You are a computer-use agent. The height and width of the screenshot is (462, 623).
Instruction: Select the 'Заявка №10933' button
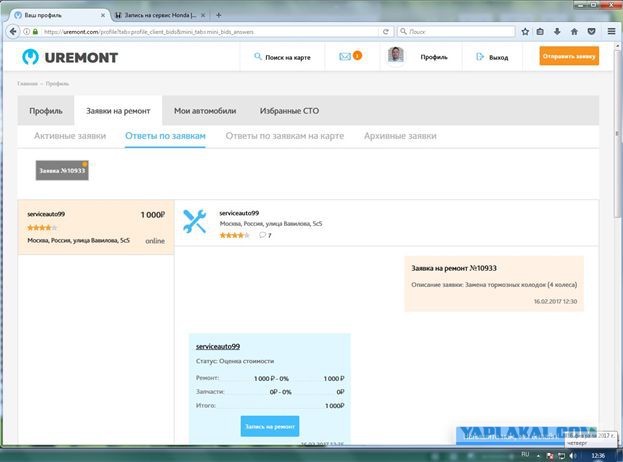click(x=62, y=170)
